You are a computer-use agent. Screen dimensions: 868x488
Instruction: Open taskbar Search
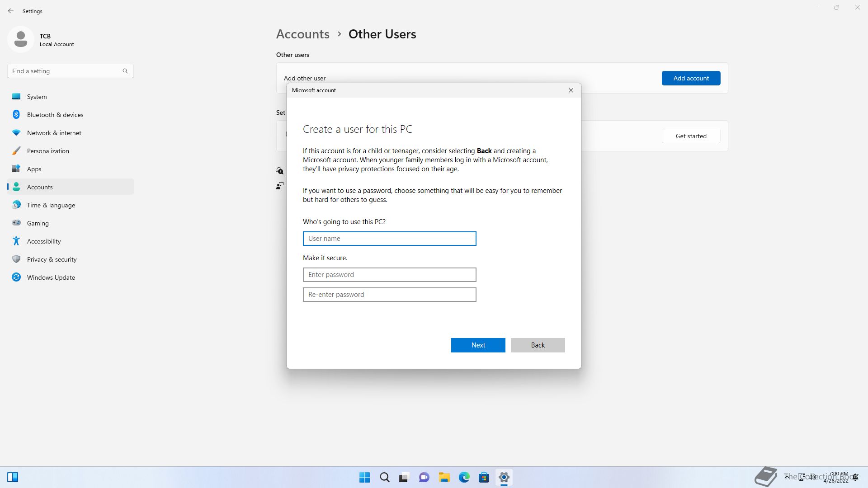click(x=385, y=477)
